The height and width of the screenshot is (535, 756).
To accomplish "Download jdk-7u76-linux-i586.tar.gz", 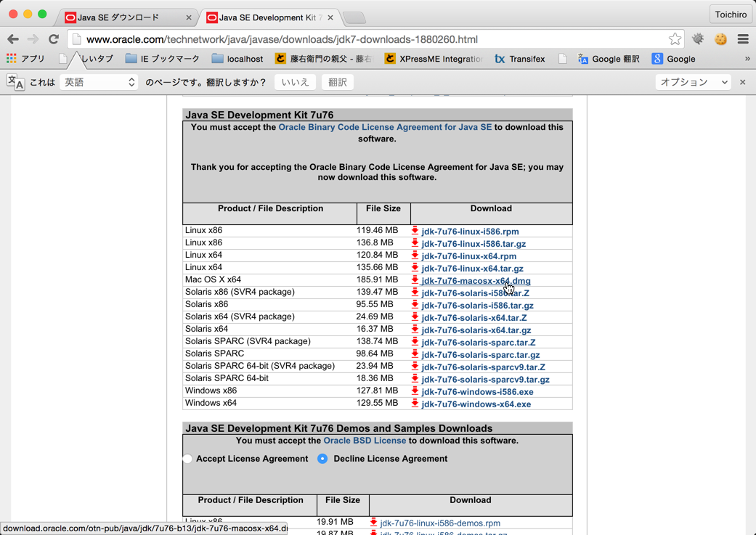I will point(473,244).
